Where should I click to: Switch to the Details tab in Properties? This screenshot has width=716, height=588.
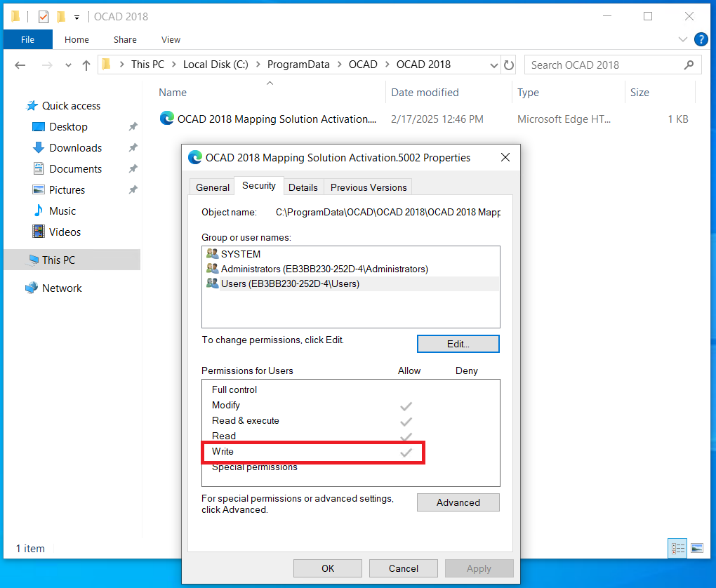click(303, 187)
